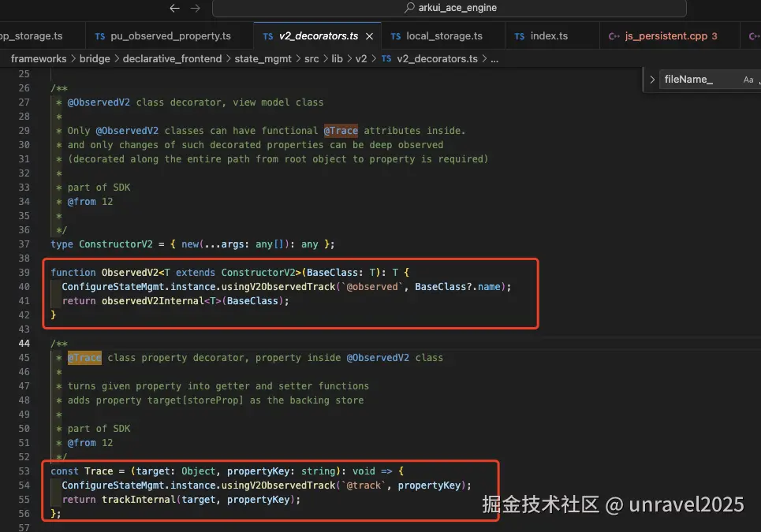The image size is (761, 532).
Task: Click 'BaseClass?.name' argument on line 40
Action: pyautogui.click(x=457, y=287)
